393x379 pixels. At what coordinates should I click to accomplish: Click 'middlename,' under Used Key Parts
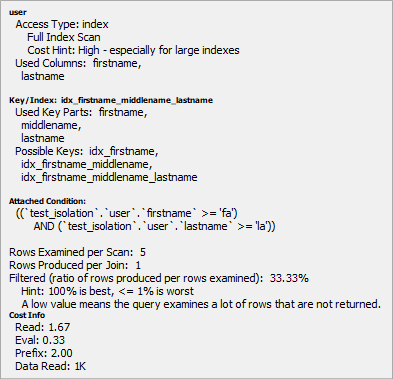[51, 125]
